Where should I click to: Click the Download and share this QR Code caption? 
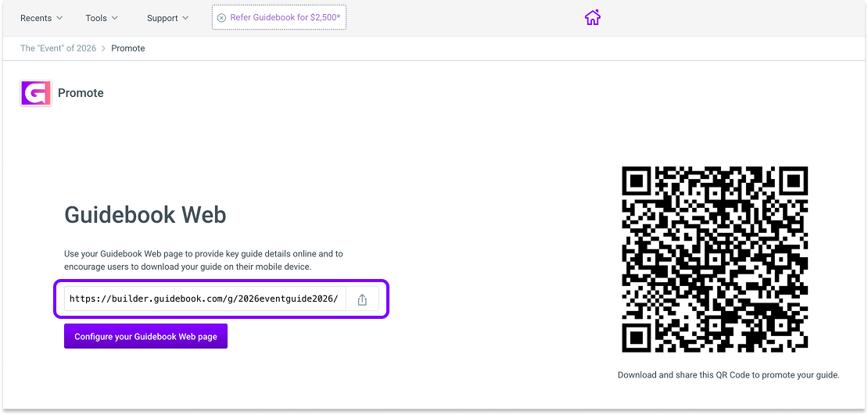(729, 375)
